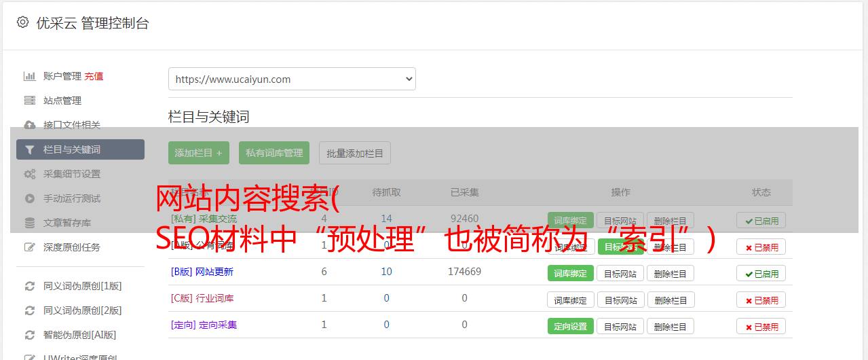This screenshot has height=360, width=868.
Task: Click 目标网站 in the 行业词库 row
Action: click(620, 300)
